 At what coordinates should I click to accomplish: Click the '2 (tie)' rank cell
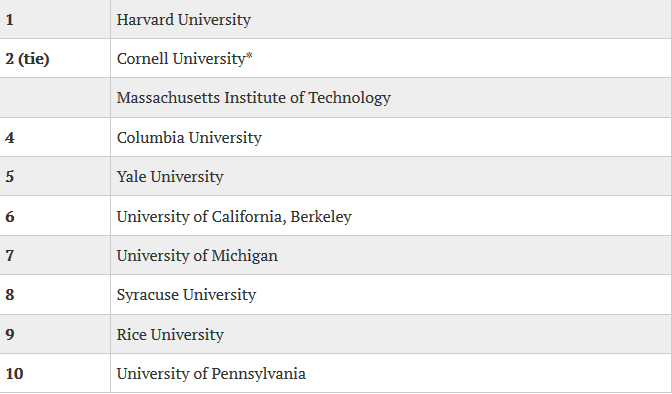[55, 58]
